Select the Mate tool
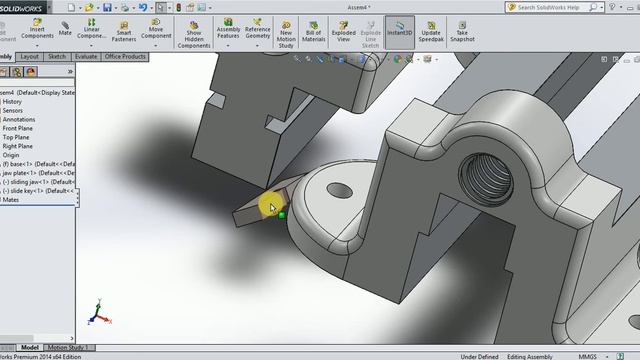Image resolution: width=640 pixels, height=360 pixels. (65, 29)
